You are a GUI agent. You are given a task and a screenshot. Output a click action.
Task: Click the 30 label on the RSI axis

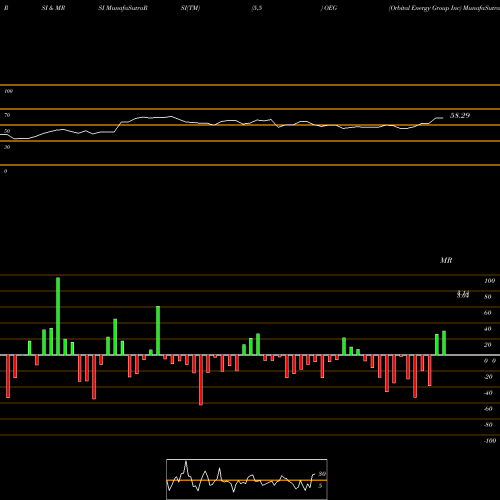(x=7, y=147)
